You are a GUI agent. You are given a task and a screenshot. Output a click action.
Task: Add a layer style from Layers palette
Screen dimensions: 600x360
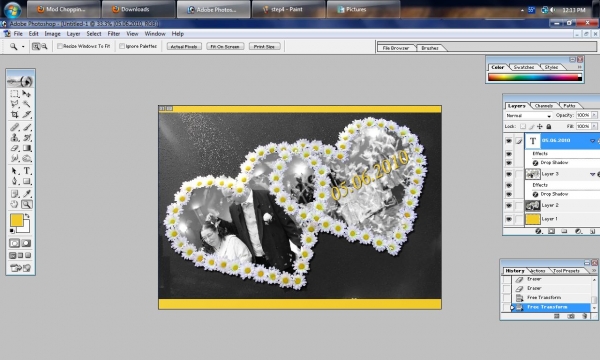pyautogui.click(x=538, y=231)
